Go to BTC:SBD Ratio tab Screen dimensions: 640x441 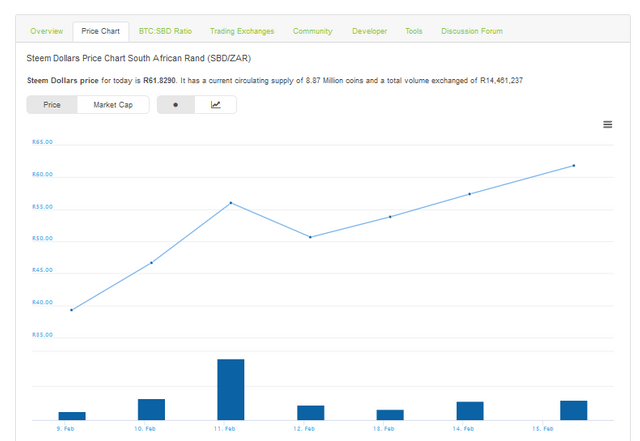165,31
